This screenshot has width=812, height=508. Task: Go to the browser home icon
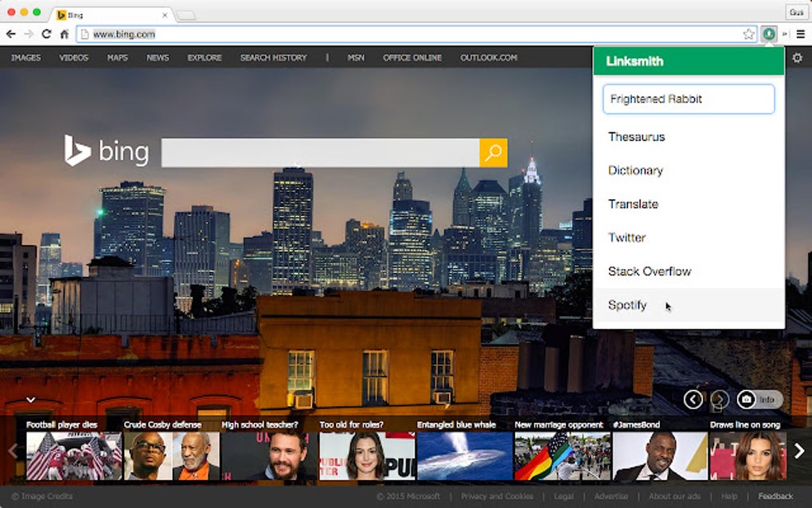[64, 34]
